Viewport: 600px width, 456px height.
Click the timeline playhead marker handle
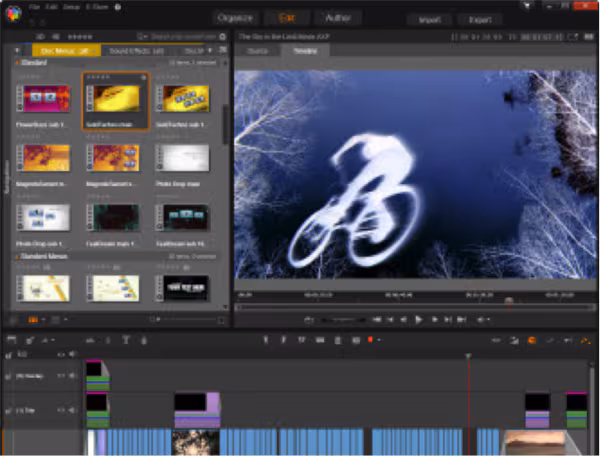[468, 356]
